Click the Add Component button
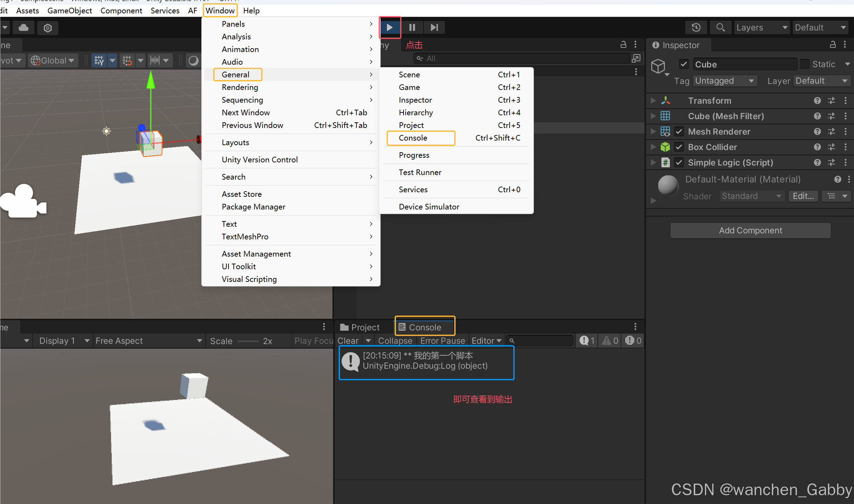Screen dimensions: 854x504 tap(750, 231)
